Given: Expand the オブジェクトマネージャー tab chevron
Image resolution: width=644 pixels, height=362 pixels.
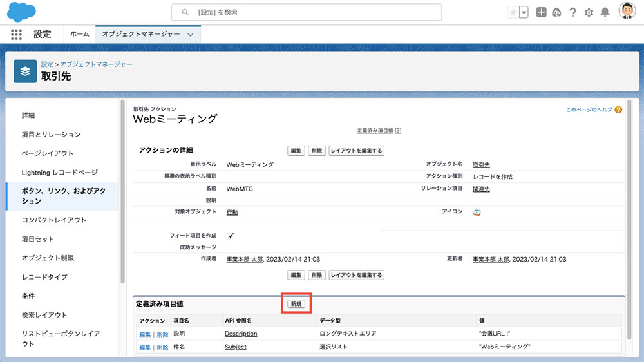Looking at the screenshot, I should click(190, 35).
